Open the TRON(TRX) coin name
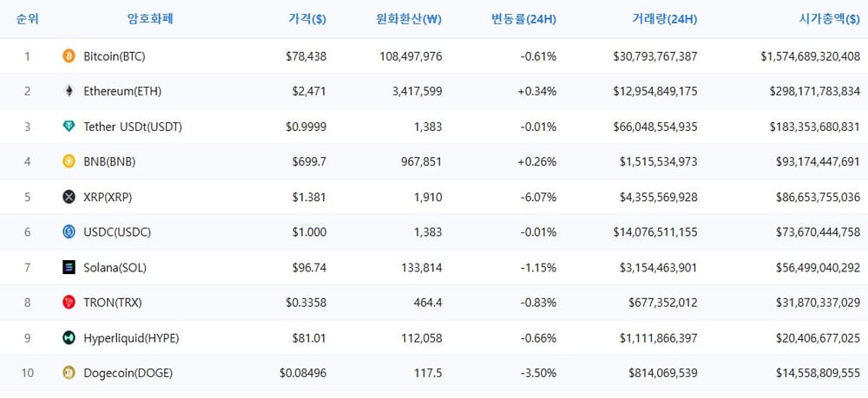This screenshot has width=868, height=398. point(113,303)
